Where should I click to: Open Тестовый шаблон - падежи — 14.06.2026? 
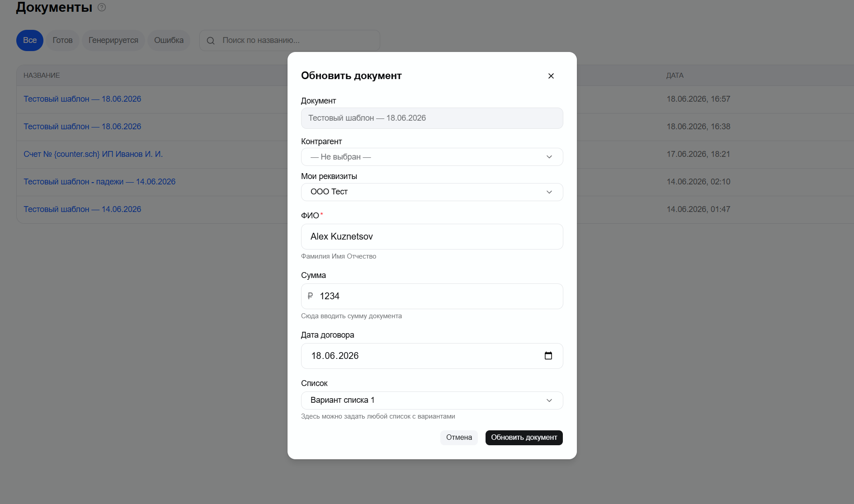click(x=99, y=182)
